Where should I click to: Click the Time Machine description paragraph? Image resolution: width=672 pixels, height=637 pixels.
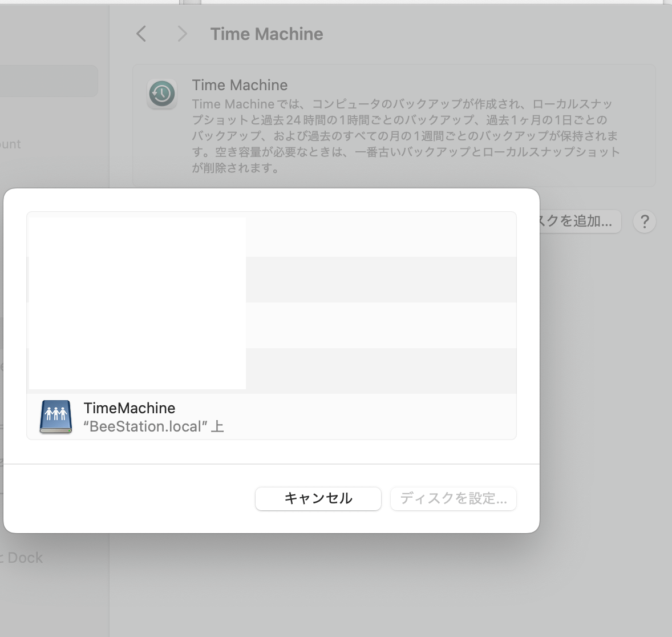pos(406,135)
